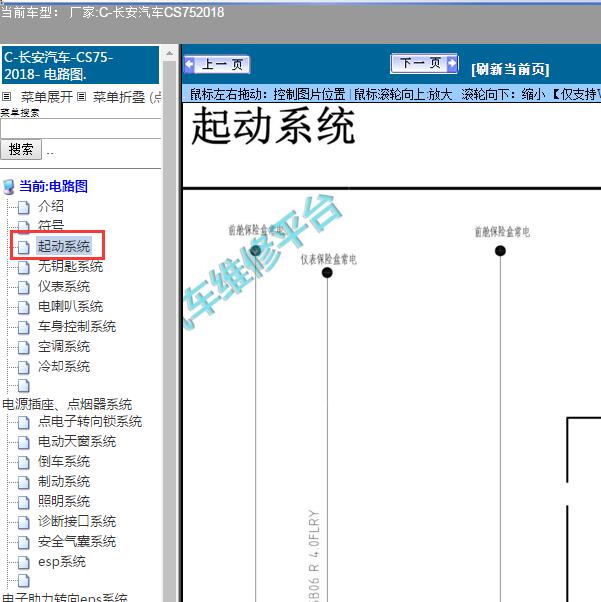Click the page icon next to 无钥匙系统
601x602 pixels.
(23, 267)
